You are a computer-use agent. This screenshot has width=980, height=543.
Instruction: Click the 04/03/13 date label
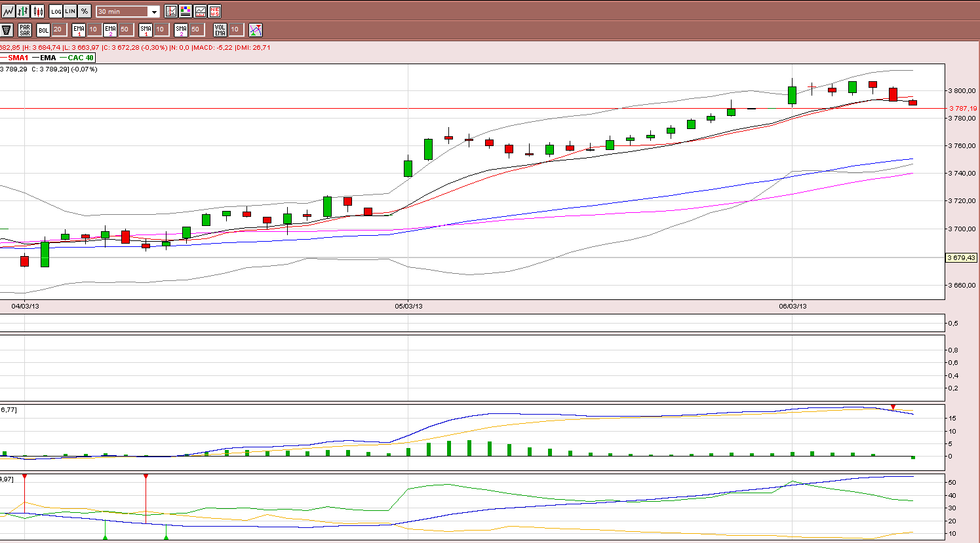point(25,306)
